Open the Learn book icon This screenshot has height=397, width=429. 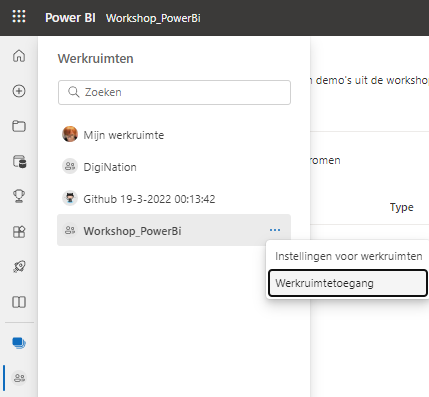click(19, 302)
